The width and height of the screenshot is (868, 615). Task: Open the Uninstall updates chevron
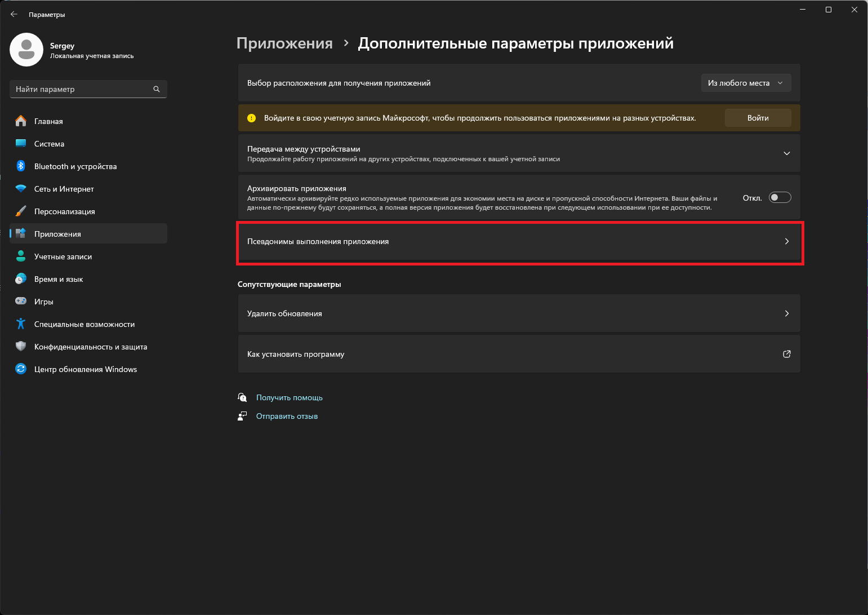click(787, 313)
